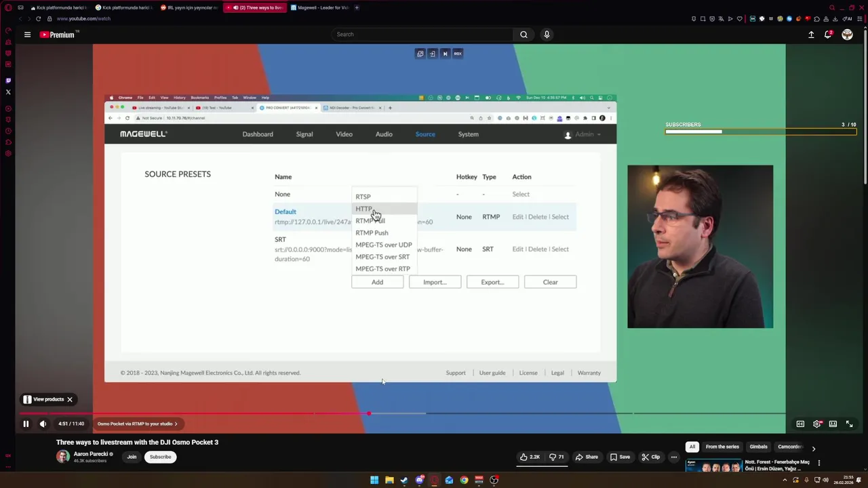Choose MPEG-TS over SRT source type
The width and height of the screenshot is (868, 488).
tap(384, 257)
